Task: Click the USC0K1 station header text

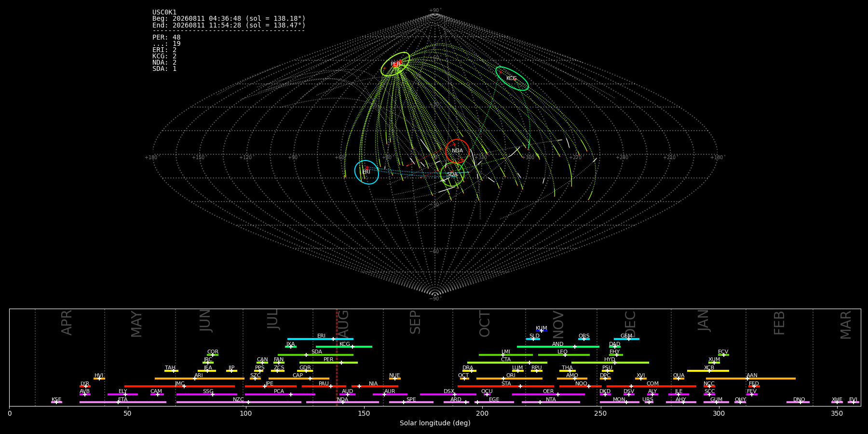Action: (x=164, y=12)
